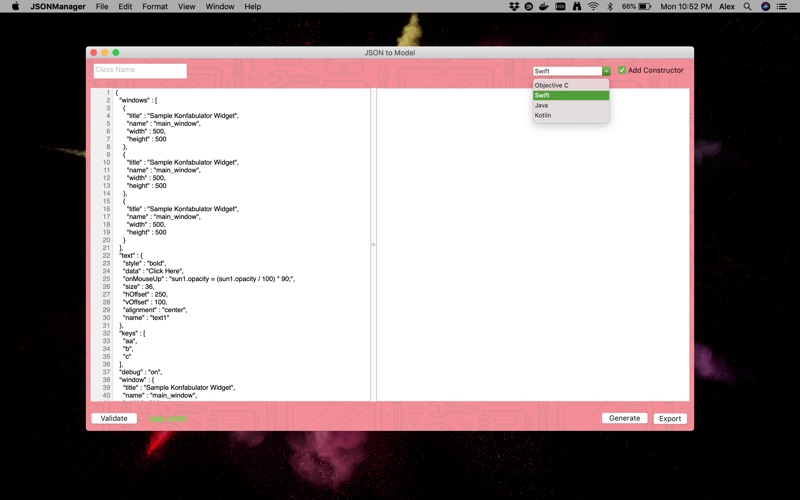800x500 pixels.
Task: Click the split view divider handle
Action: (373, 245)
